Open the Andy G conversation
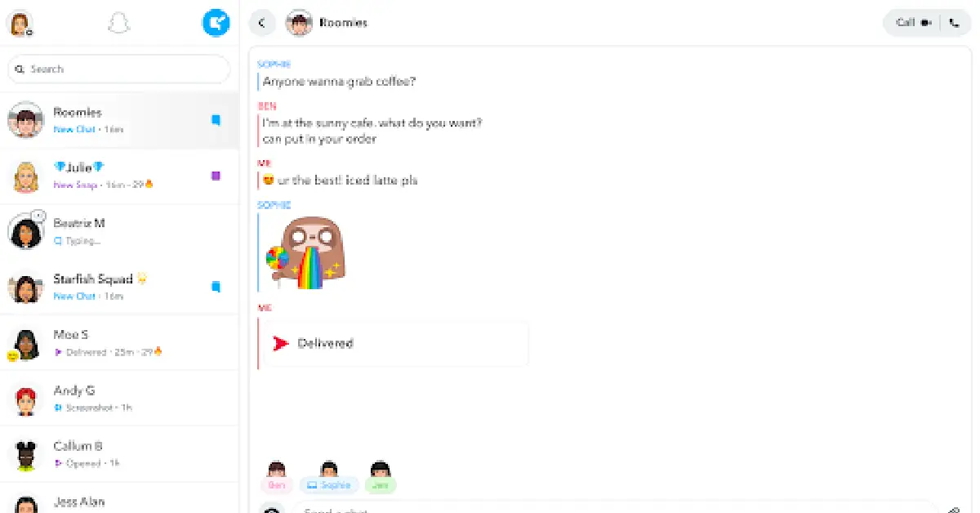 click(x=119, y=398)
